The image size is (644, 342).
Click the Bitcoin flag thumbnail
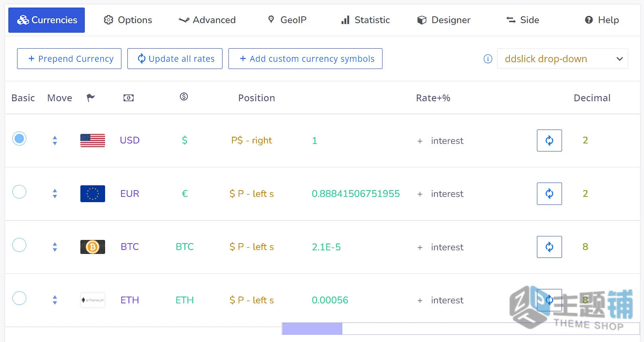[93, 247]
